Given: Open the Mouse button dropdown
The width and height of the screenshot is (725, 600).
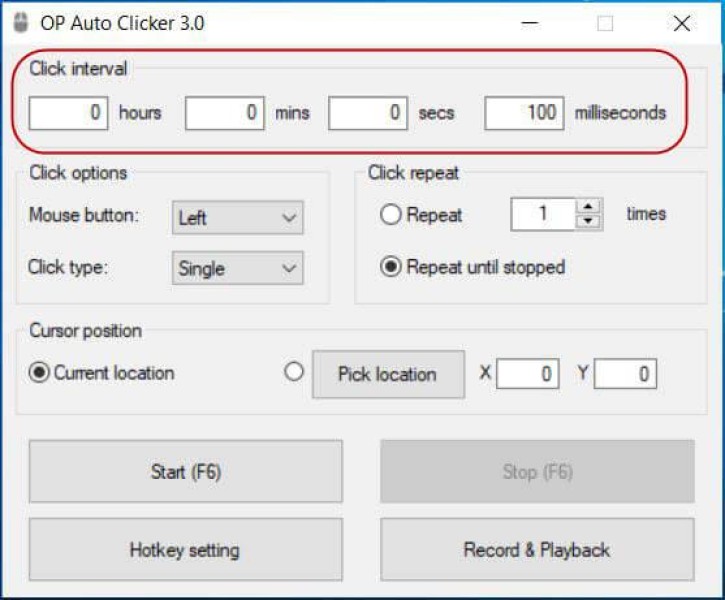Looking at the screenshot, I should (x=237, y=217).
